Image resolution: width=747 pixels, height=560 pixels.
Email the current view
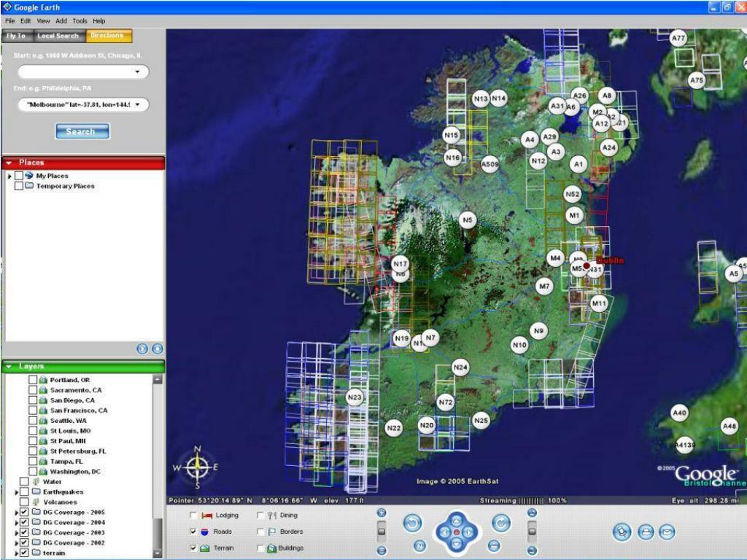point(667,532)
